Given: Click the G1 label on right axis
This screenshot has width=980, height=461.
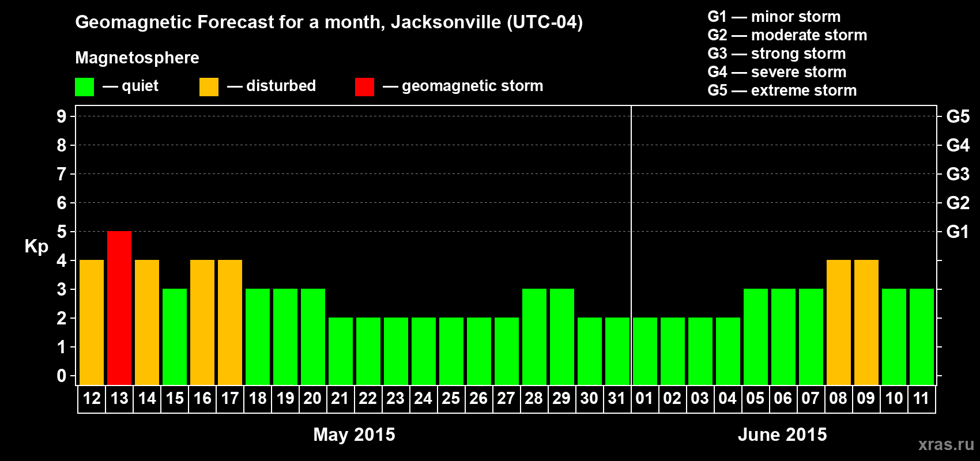Looking at the screenshot, I should [958, 232].
